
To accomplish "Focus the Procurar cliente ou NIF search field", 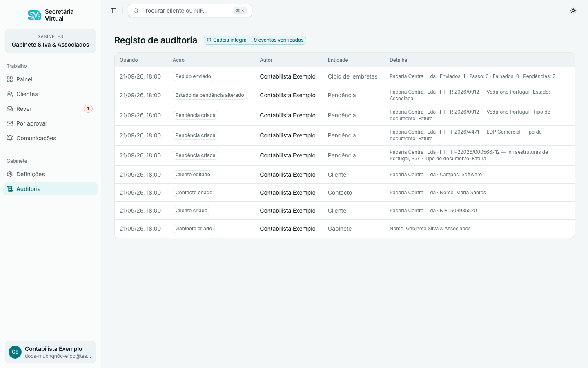I will [x=190, y=11].
